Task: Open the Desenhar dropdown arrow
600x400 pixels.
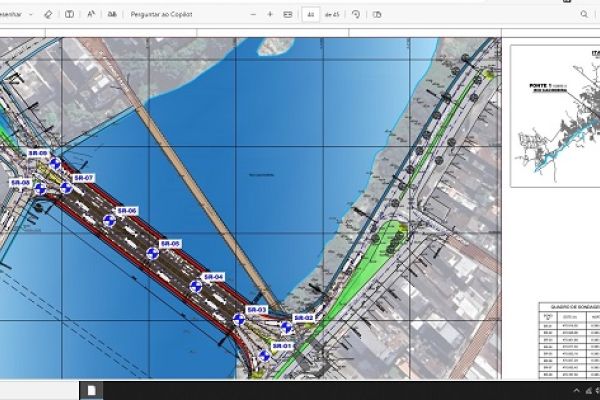Action: 31,15
